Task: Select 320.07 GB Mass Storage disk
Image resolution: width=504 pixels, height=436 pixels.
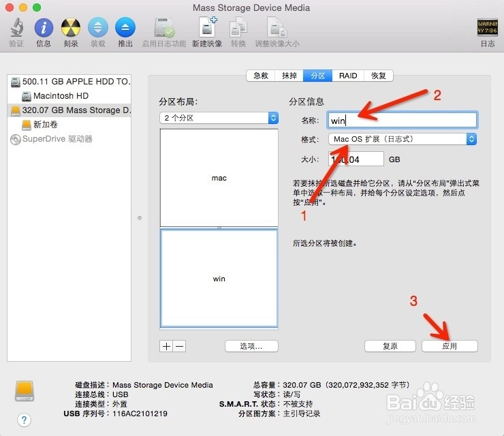Action: [x=69, y=110]
